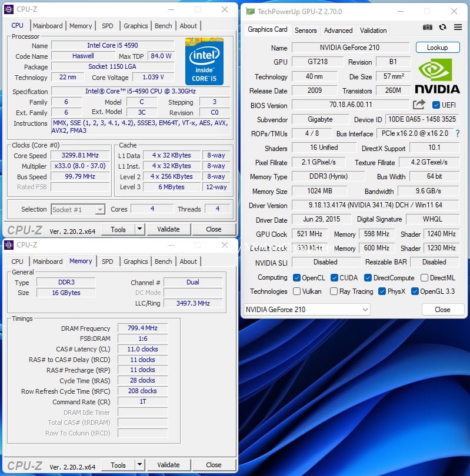Toggle the OpenCL checkbox
Screen dimensions: 470x476
[296, 278]
